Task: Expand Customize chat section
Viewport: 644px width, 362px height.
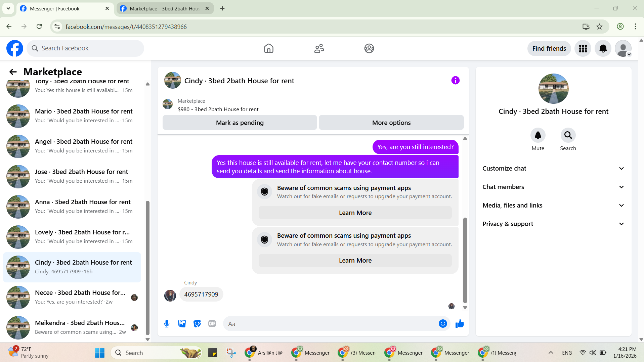Action: tap(553, 169)
